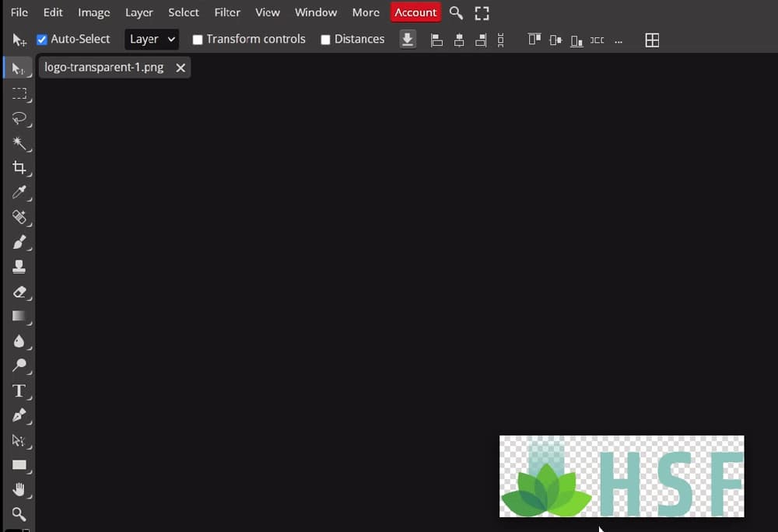Select the Eraser tool
This screenshot has height=532, width=778.
[19, 292]
